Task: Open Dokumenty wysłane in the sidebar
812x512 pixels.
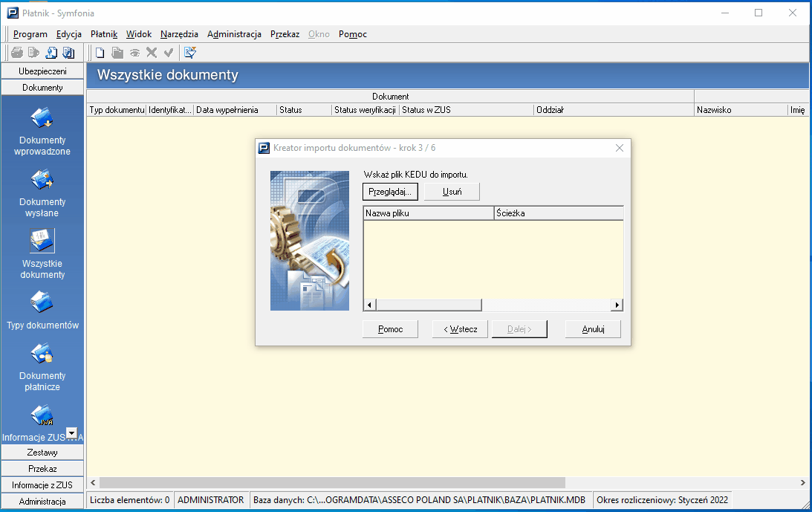Action: tap(42, 193)
